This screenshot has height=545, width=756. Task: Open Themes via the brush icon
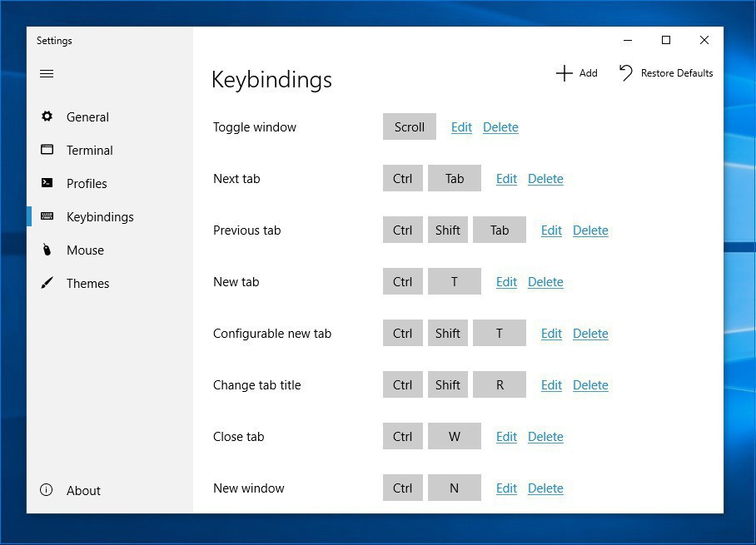point(47,284)
